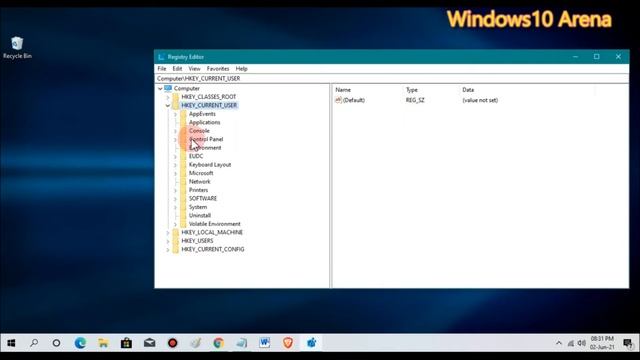The height and width of the screenshot is (360, 640).
Task: Click the Microsoft key folder icon
Action: (x=183, y=173)
